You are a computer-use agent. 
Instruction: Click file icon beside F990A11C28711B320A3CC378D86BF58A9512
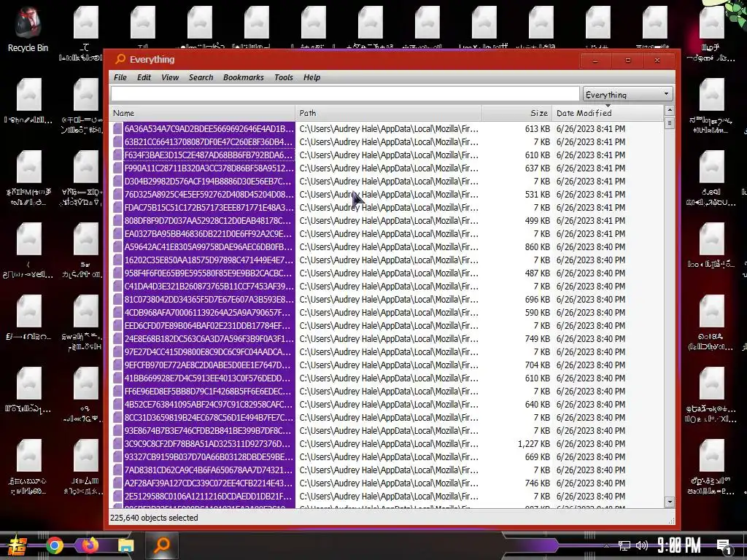tap(117, 168)
